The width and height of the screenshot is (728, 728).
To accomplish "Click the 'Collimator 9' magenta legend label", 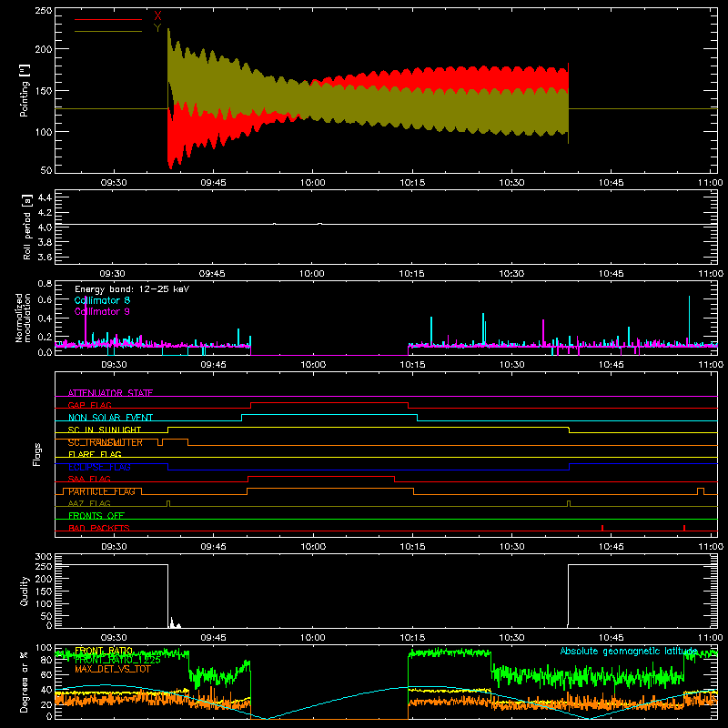I will 102,311.
